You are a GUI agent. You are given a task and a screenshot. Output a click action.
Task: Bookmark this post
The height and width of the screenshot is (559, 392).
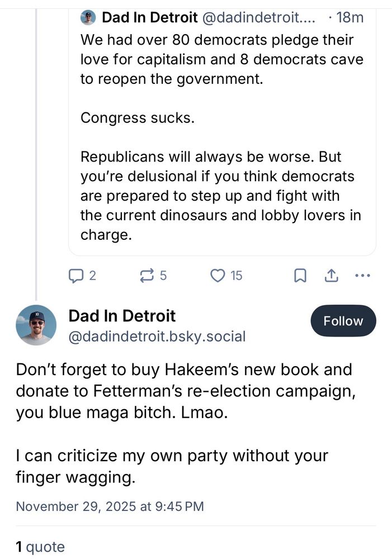point(300,275)
